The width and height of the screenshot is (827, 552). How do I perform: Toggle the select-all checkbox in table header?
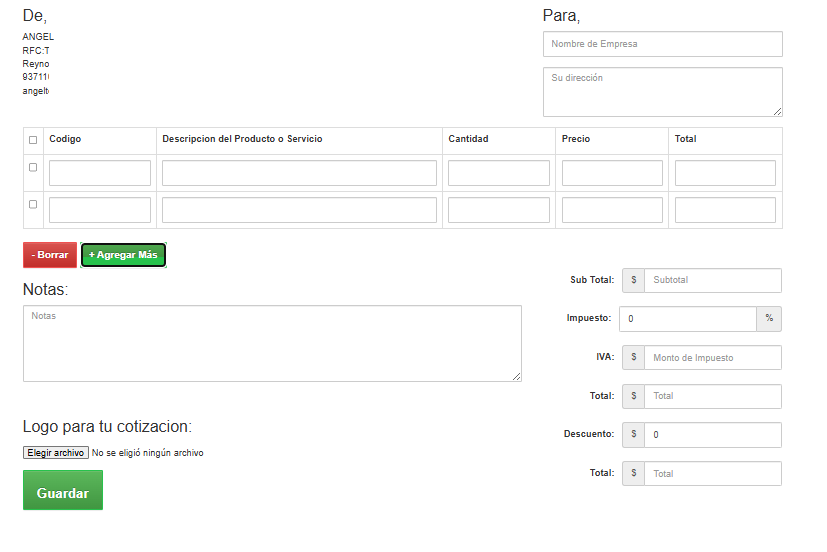coord(33,140)
